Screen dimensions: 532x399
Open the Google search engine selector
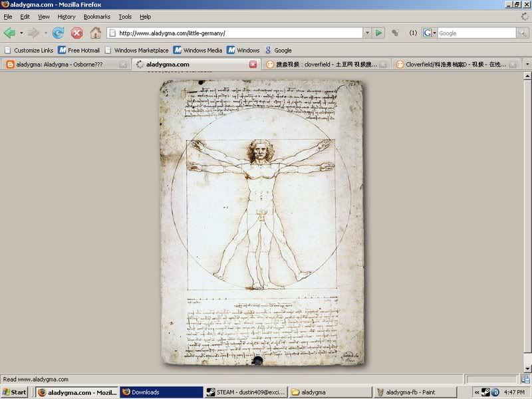coord(430,33)
